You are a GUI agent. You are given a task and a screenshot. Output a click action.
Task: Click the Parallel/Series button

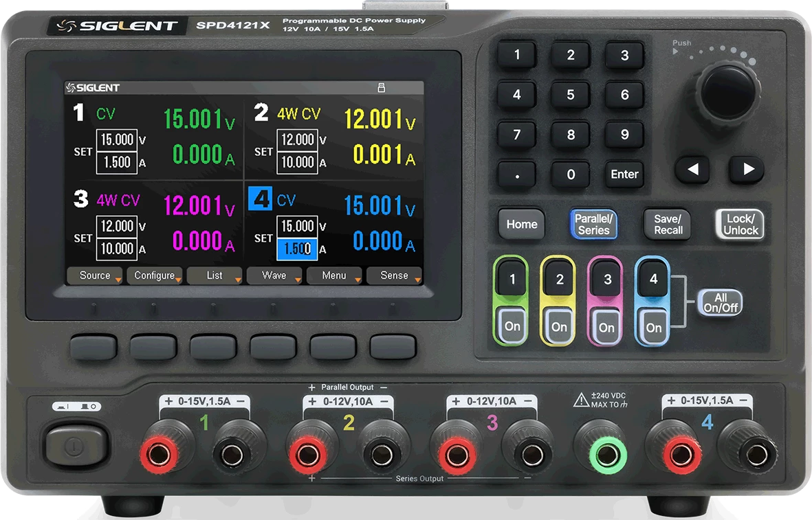[x=593, y=225]
